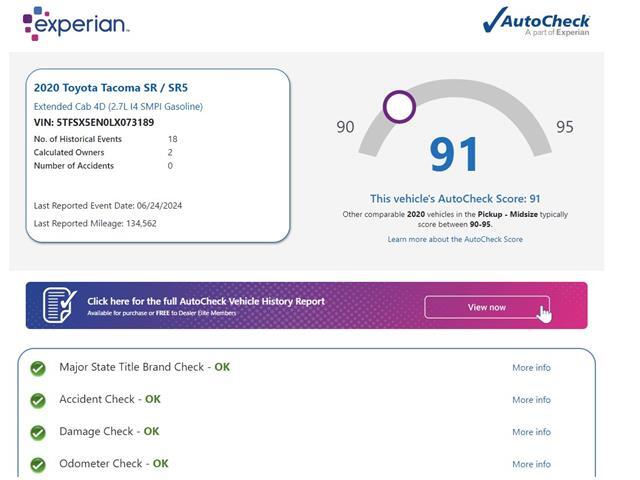Click green checkmark beside Accident Check
The height and width of the screenshot is (480, 640).
tap(38, 400)
